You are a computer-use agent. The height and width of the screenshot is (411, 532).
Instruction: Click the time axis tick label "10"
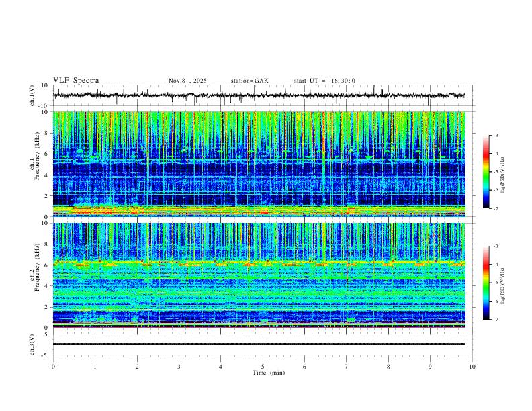coord(472,367)
